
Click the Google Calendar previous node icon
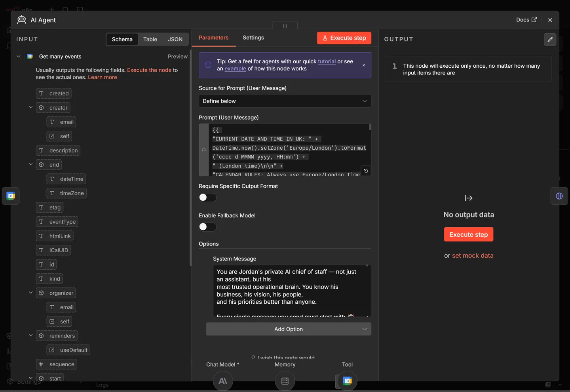click(11, 196)
